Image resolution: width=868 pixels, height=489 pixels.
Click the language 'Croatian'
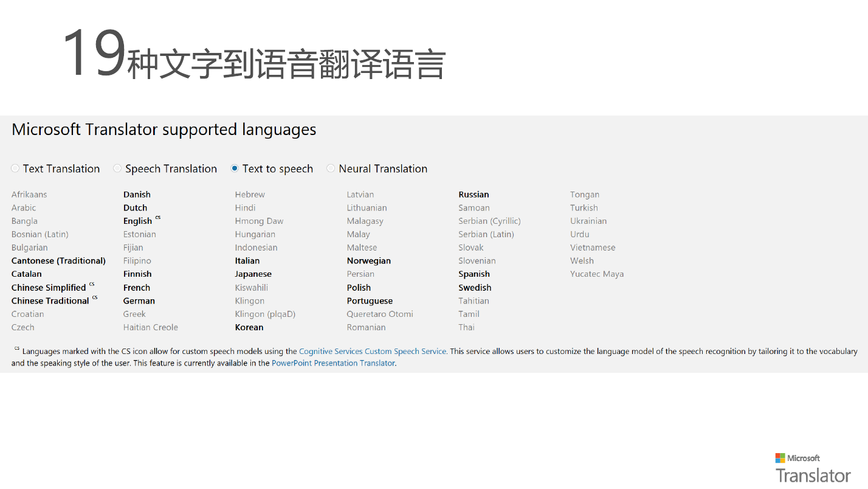[28, 314]
